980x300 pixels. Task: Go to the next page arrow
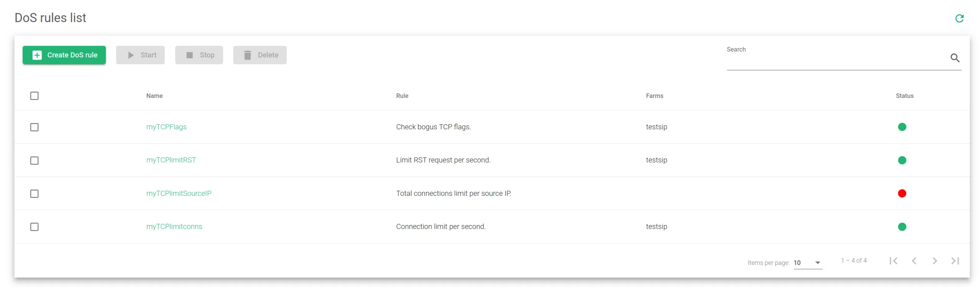tap(934, 261)
